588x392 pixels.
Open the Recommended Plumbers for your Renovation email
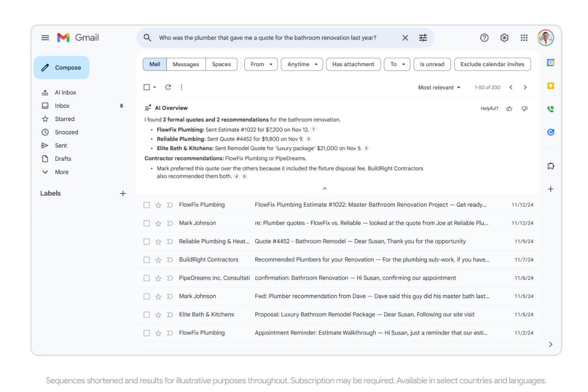[337, 260]
